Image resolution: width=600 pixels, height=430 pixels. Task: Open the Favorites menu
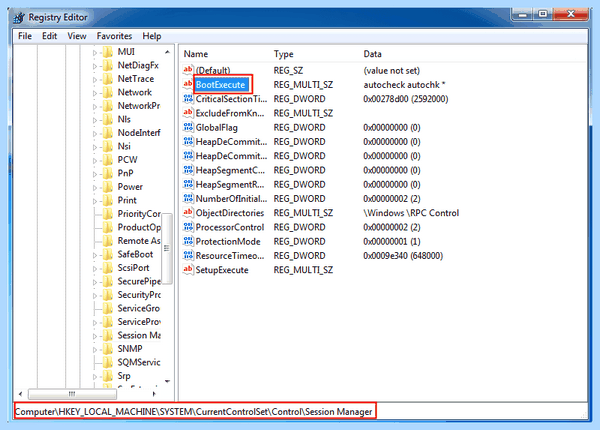click(x=114, y=36)
